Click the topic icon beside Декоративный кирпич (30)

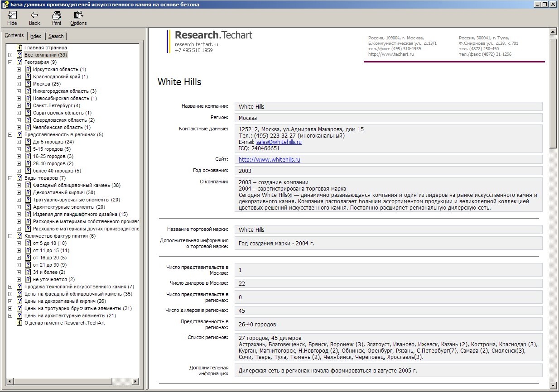28,192
